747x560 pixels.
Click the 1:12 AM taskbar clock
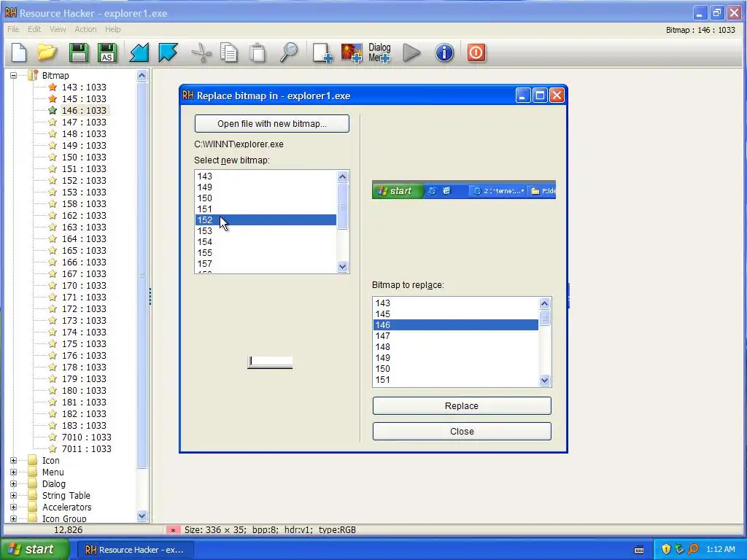720,549
